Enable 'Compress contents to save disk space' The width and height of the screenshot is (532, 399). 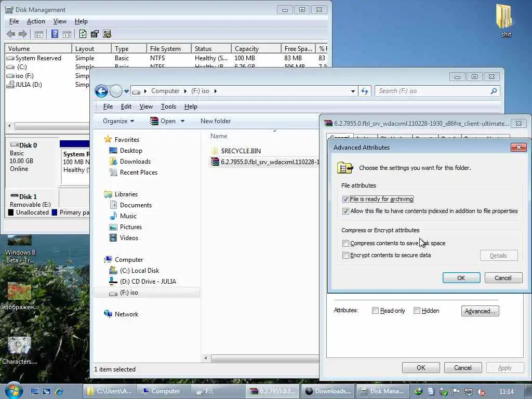click(x=345, y=243)
